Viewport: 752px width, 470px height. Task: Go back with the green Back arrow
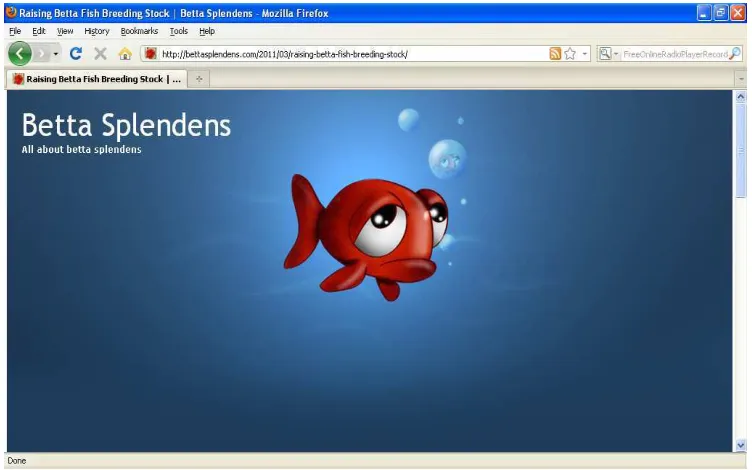(20, 54)
